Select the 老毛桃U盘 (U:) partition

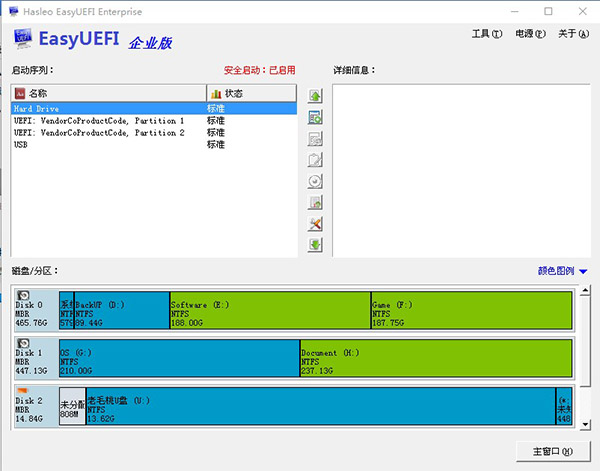tap(321, 406)
